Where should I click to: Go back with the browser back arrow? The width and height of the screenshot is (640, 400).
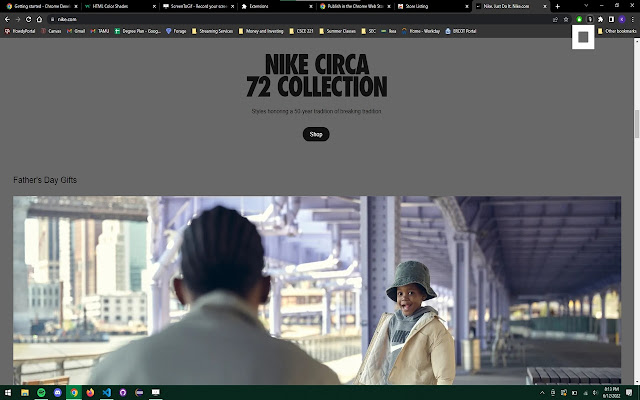(x=7, y=19)
